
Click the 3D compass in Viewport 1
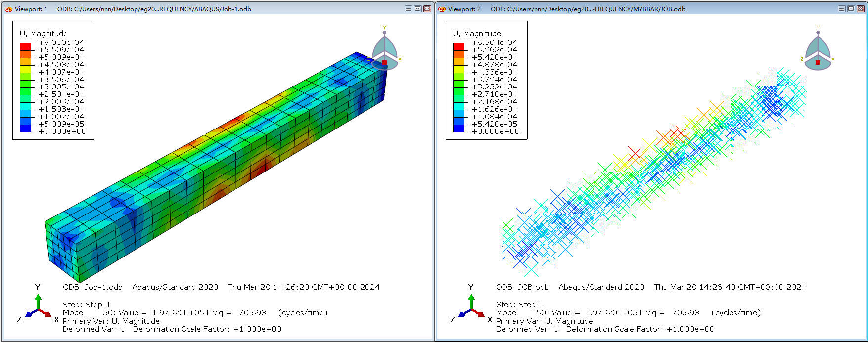click(384, 48)
